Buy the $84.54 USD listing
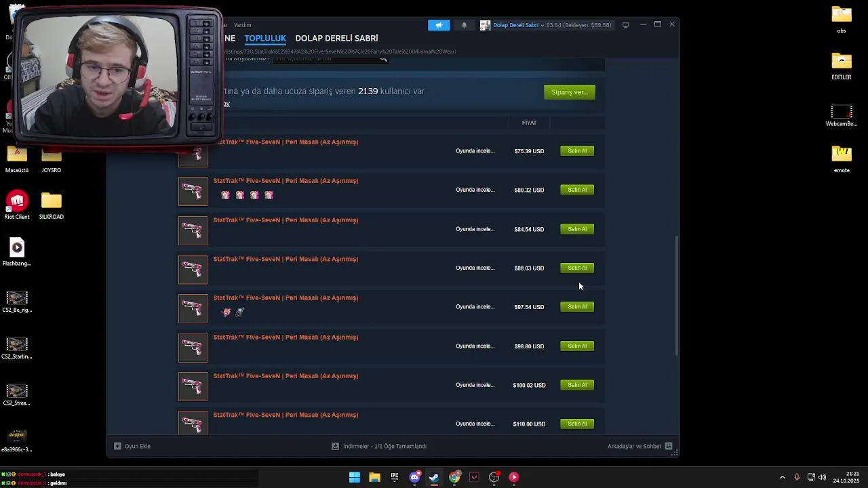Screen dimensions: 868x488 click(577, 229)
